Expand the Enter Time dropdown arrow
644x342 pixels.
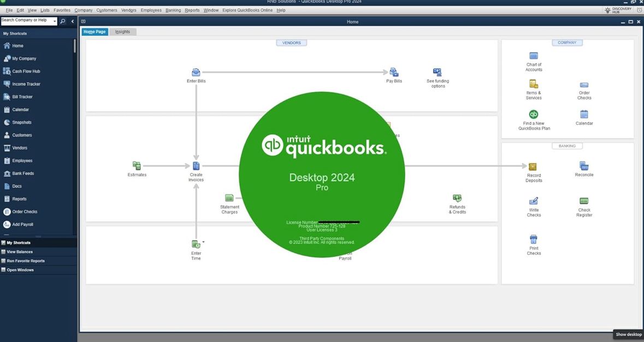pos(204,242)
